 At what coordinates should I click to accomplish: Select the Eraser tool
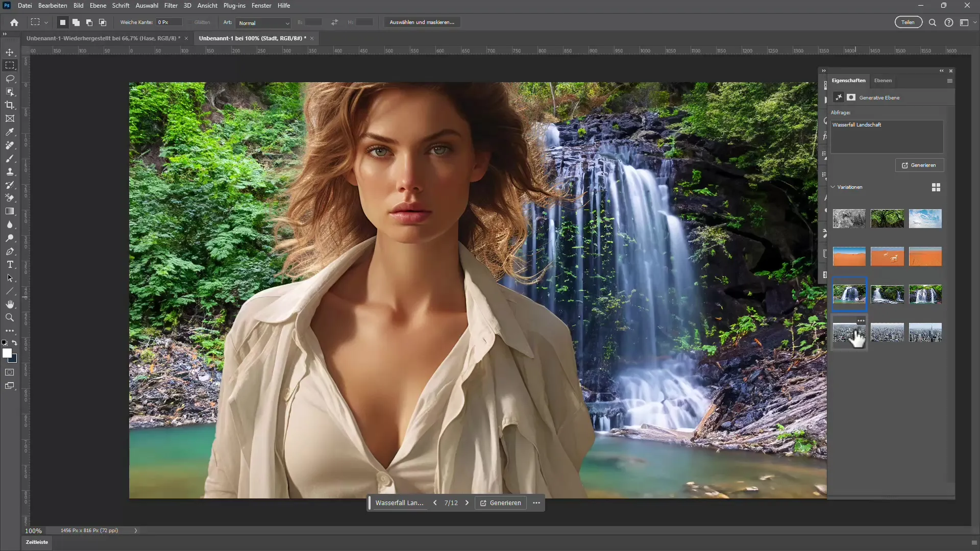pyautogui.click(x=10, y=198)
